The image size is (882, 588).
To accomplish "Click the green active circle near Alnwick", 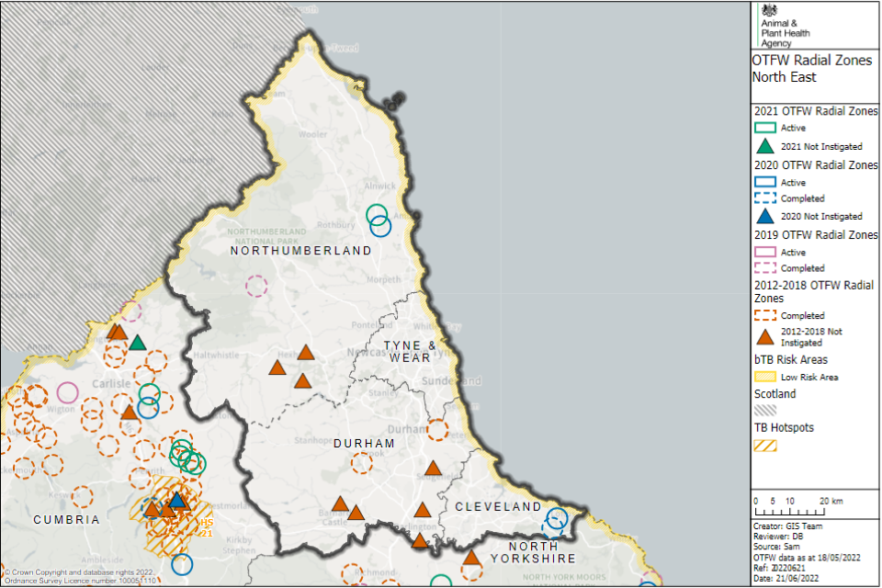I will click(377, 214).
